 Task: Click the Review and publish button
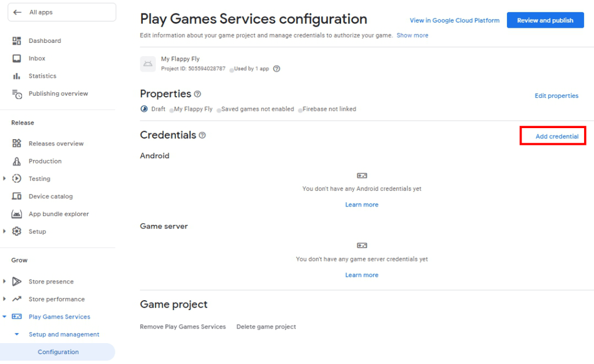pos(545,20)
